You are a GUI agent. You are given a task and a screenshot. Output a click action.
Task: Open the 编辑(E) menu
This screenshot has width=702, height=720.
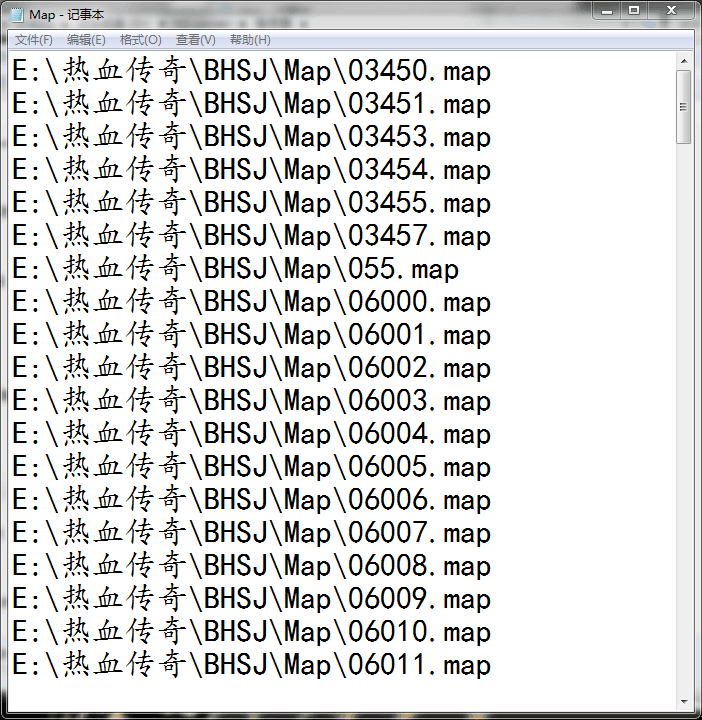click(86, 40)
